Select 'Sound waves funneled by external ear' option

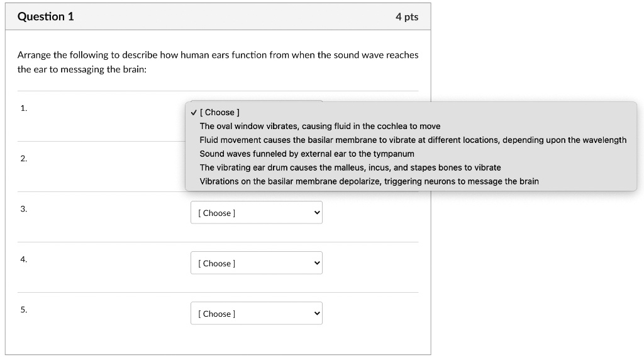tap(307, 154)
